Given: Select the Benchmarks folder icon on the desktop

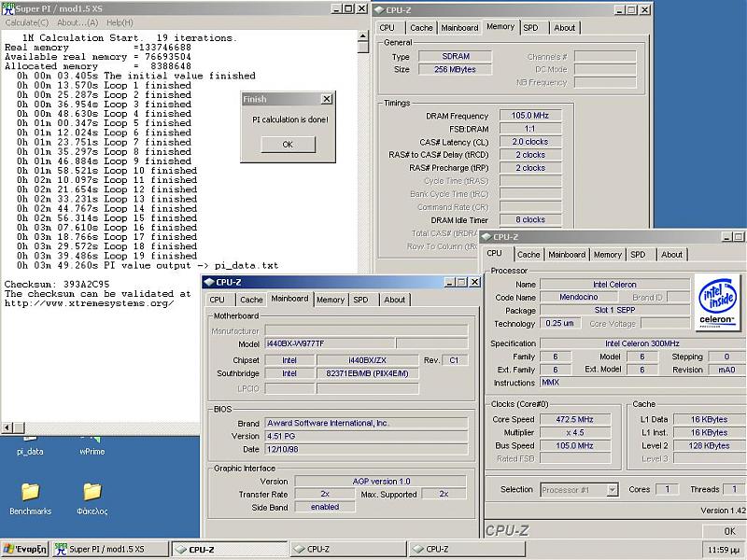Looking at the screenshot, I should [x=31, y=499].
